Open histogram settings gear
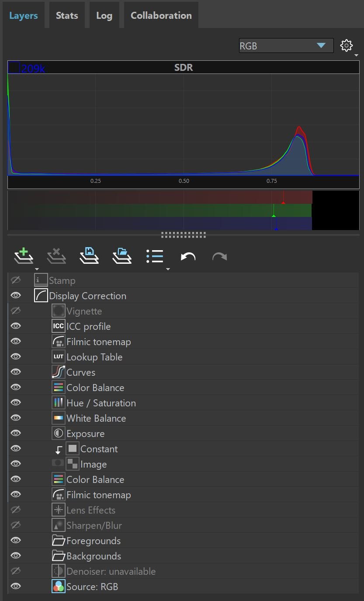This screenshot has height=601, width=364. pyautogui.click(x=346, y=45)
